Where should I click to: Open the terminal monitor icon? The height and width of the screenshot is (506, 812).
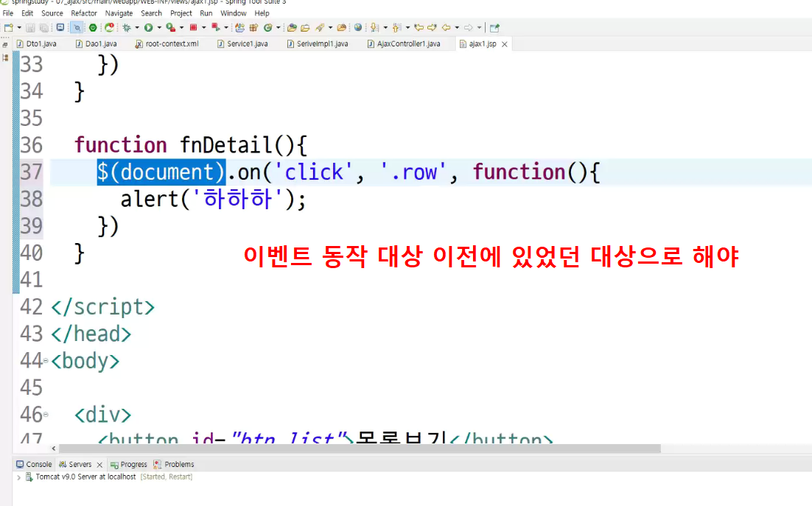click(60, 27)
